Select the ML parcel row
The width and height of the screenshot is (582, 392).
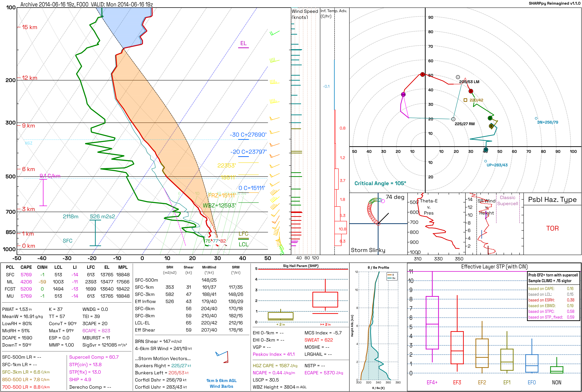tap(67, 282)
